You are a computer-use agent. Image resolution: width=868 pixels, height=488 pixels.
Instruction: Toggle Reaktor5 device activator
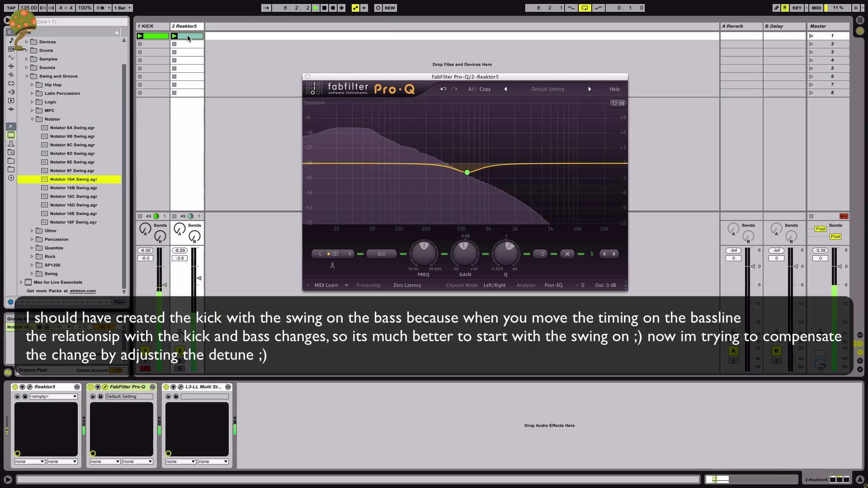(15, 387)
